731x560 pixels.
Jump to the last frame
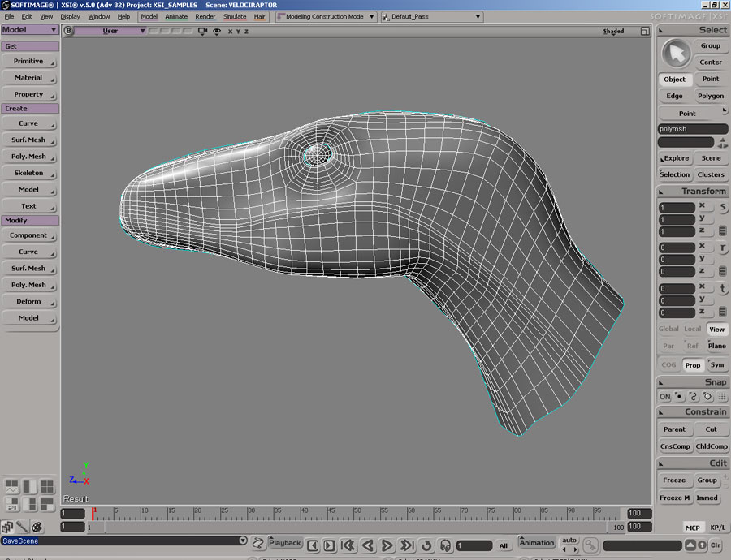[407, 545]
